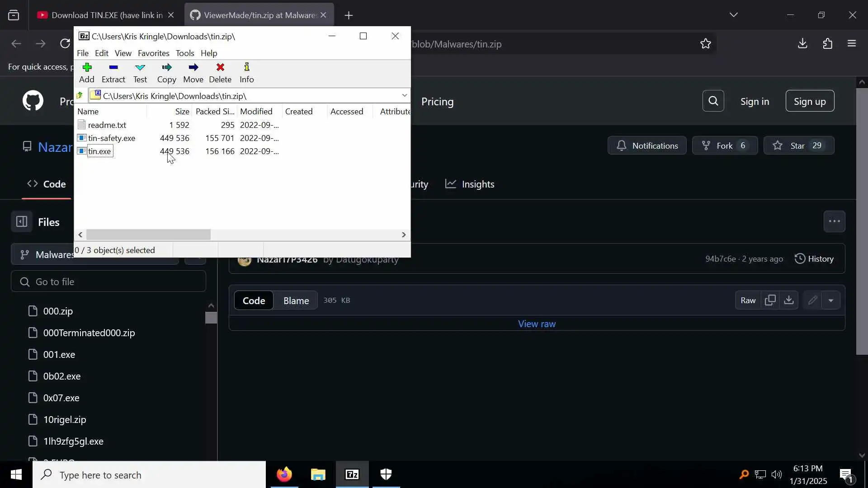Go up one folder level in 7-Zip
This screenshot has height=488, width=868.
click(80, 96)
